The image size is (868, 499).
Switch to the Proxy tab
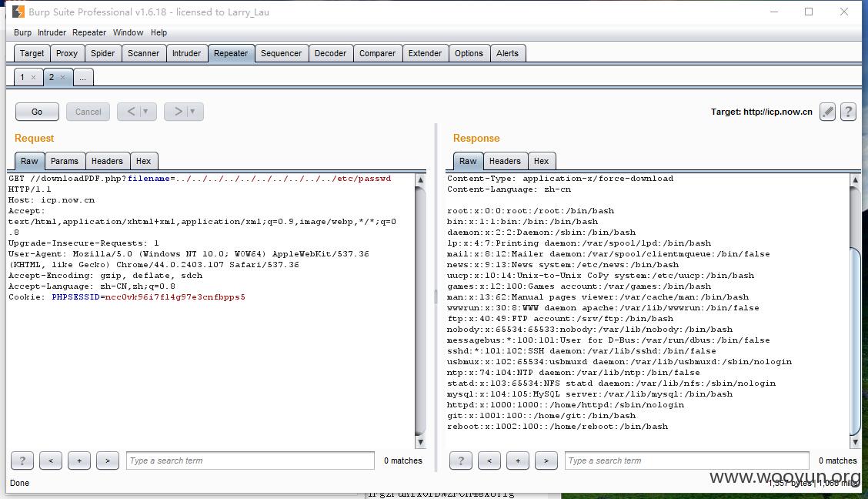coord(67,53)
